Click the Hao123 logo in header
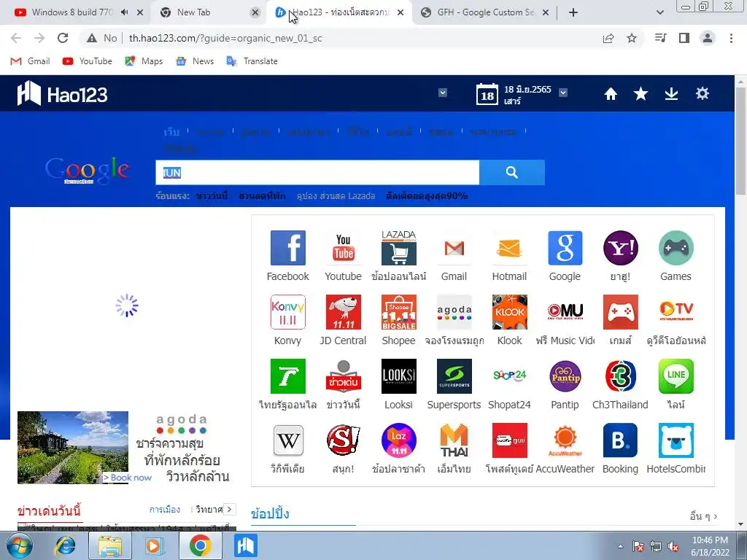 (x=63, y=94)
